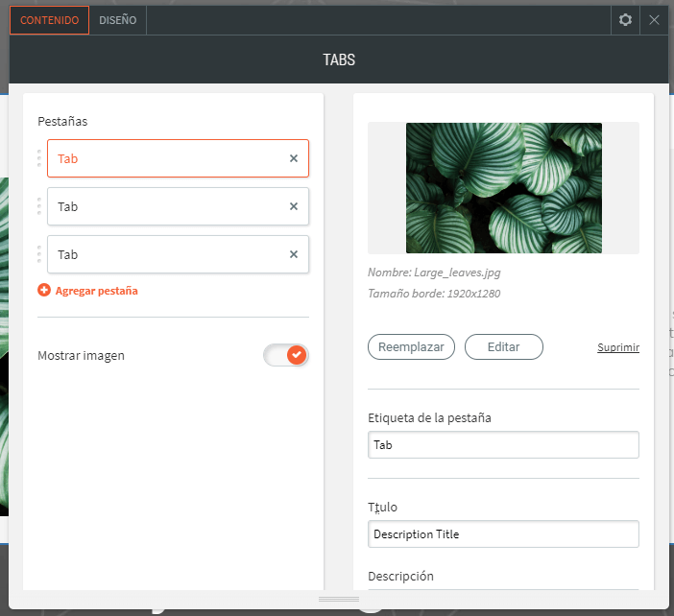Click the Agregar pestaña link text

tap(97, 291)
